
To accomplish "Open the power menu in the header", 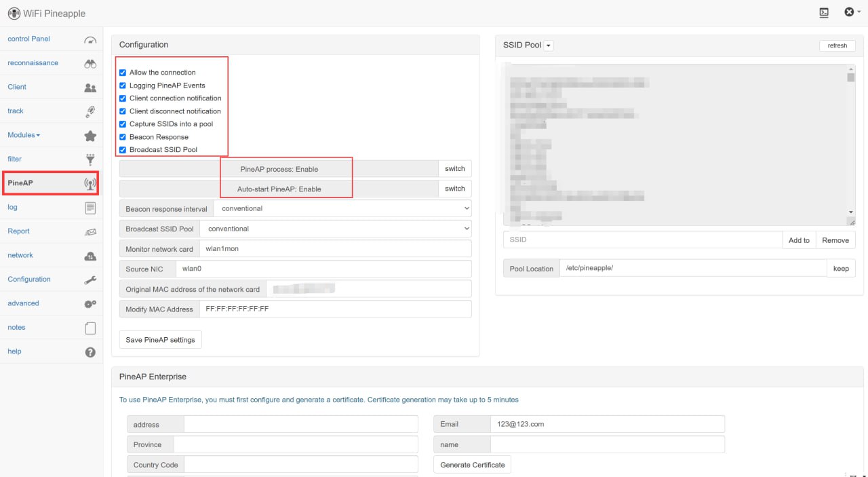I will pyautogui.click(x=852, y=12).
